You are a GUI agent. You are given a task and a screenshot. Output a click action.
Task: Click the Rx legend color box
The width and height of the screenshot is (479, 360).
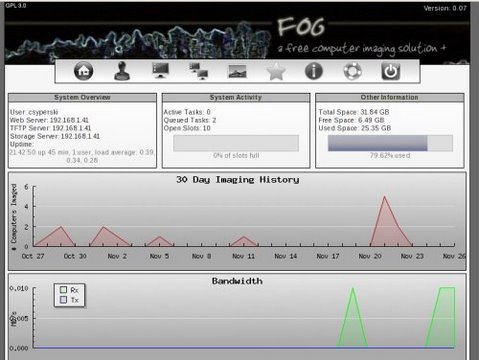point(63,290)
